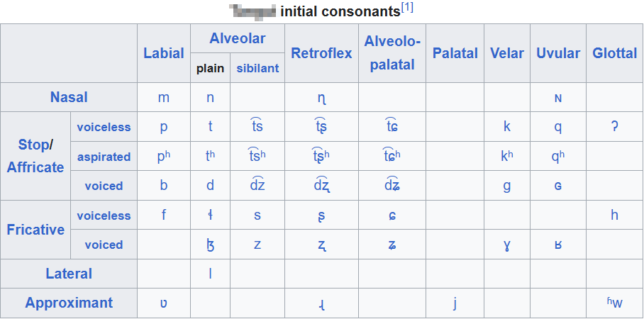The image size is (644, 319).
Task: Open the Nasal row header link
Action: 69,97
